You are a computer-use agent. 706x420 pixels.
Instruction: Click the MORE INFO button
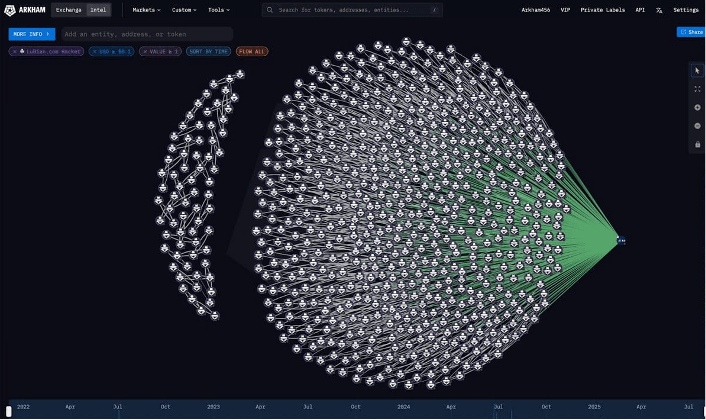tap(31, 34)
